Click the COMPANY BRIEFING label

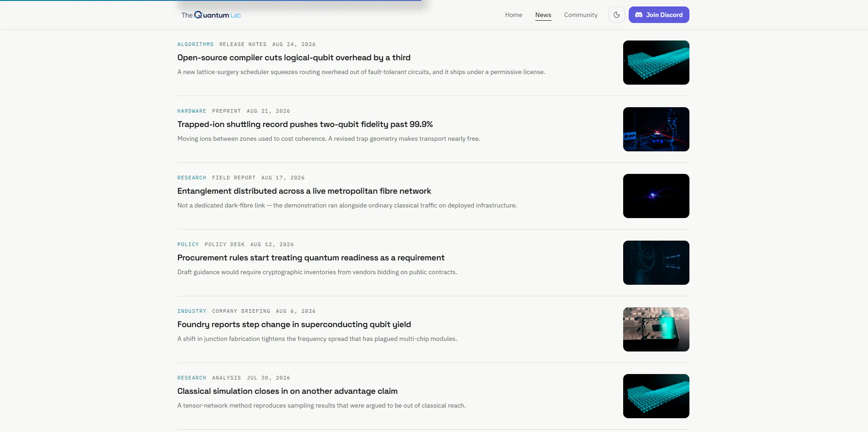click(241, 311)
